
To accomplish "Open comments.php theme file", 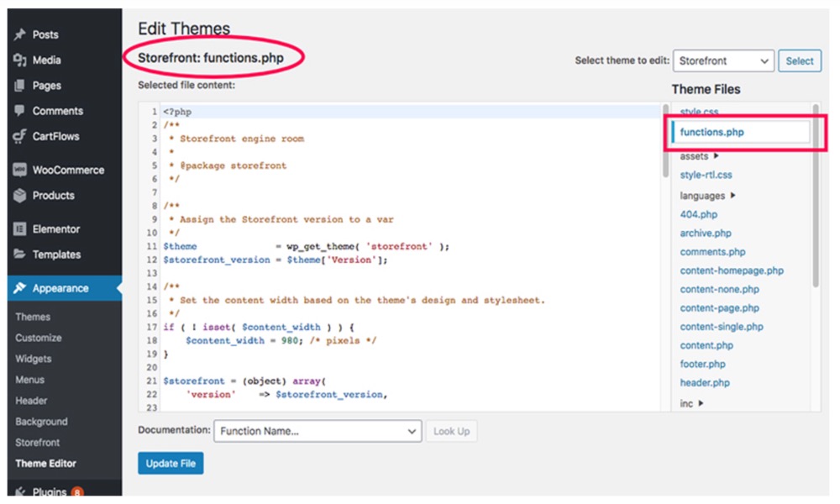I will (x=712, y=252).
